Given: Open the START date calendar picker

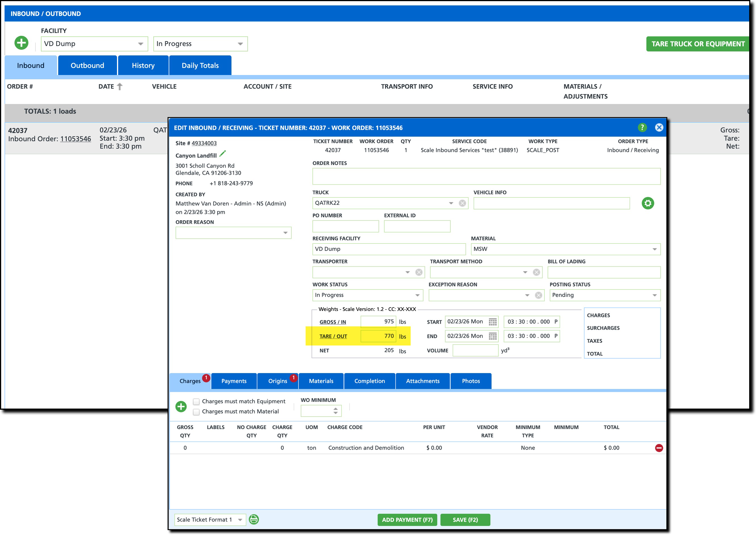Looking at the screenshot, I should (x=492, y=322).
